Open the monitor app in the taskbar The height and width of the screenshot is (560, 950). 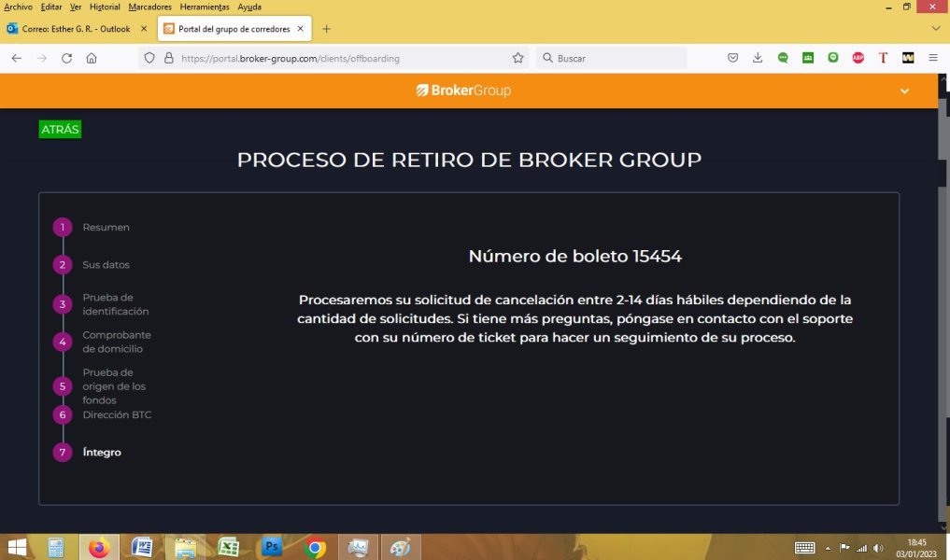(358, 548)
